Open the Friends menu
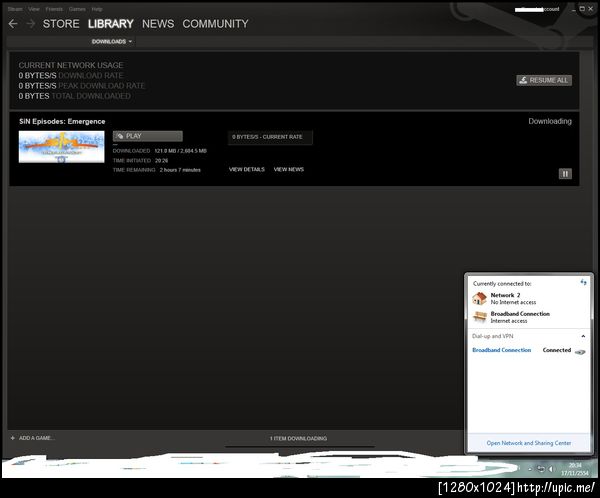 [54, 9]
